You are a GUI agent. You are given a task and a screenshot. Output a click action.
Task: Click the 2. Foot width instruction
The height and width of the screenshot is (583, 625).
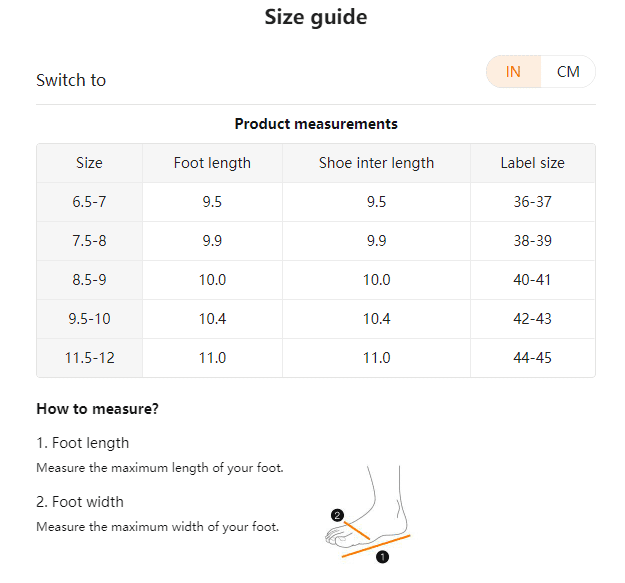click(x=80, y=502)
